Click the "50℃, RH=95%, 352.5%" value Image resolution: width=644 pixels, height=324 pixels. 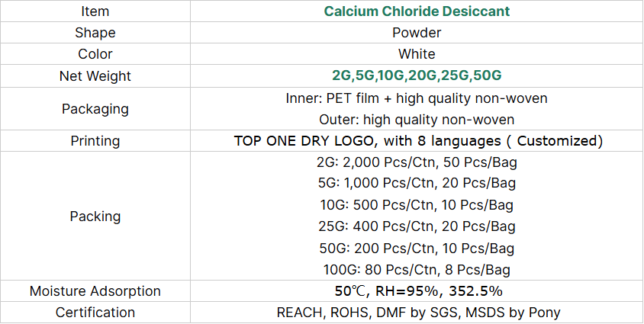coord(417,291)
